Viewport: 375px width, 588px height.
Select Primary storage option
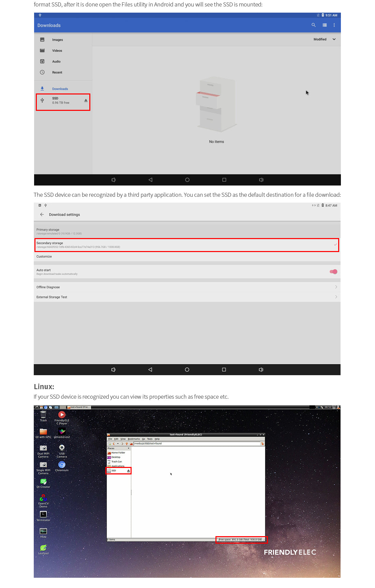[187, 231]
